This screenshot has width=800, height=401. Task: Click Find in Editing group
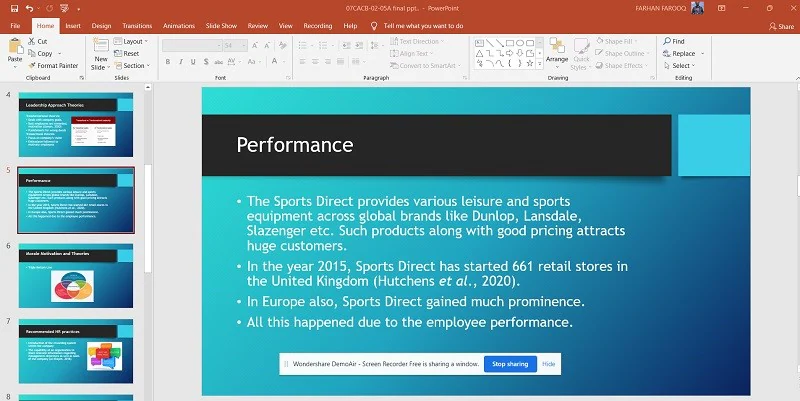(673, 41)
